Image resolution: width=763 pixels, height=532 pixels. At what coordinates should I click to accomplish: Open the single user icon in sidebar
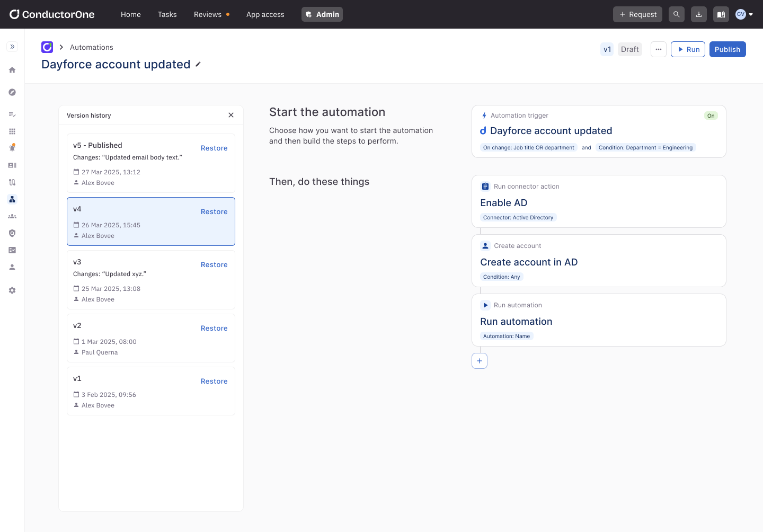pyautogui.click(x=12, y=267)
